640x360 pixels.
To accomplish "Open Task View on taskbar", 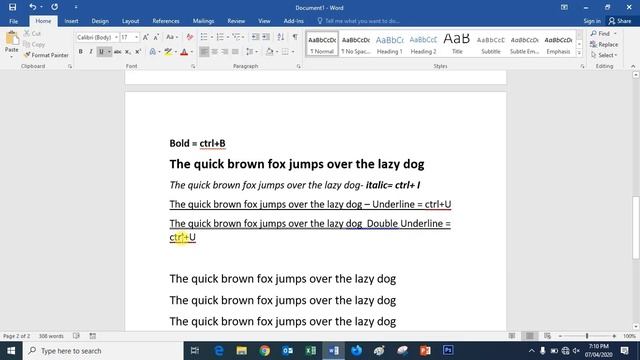I will tap(195, 351).
